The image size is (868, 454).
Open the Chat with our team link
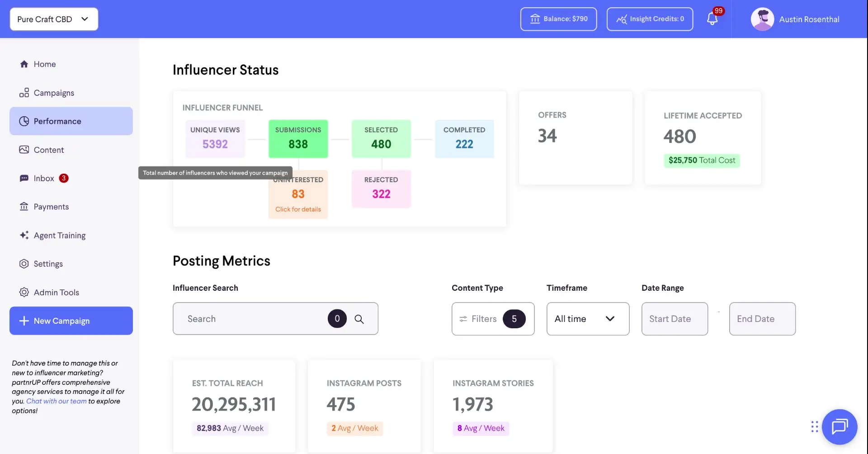pos(56,401)
